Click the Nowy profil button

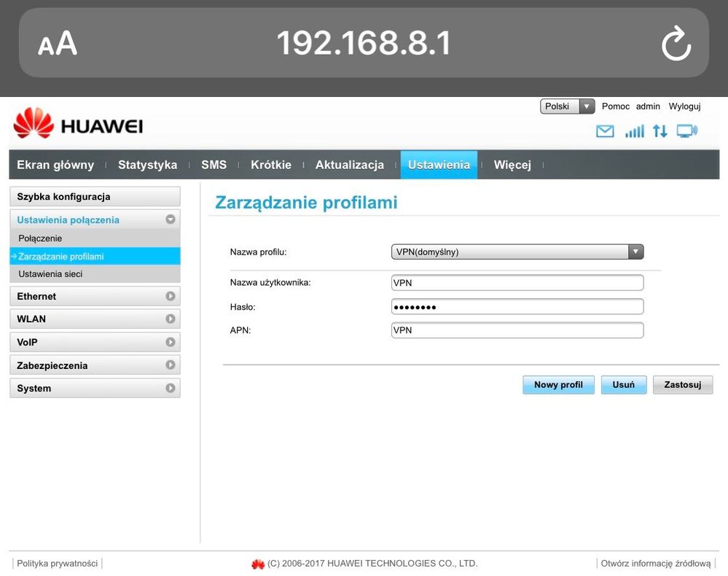pos(558,385)
